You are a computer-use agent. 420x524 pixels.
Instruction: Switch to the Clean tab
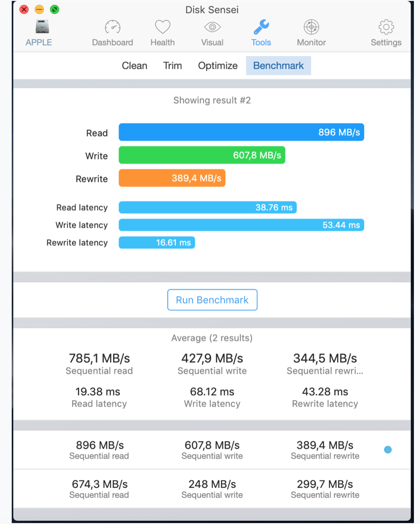(x=135, y=66)
